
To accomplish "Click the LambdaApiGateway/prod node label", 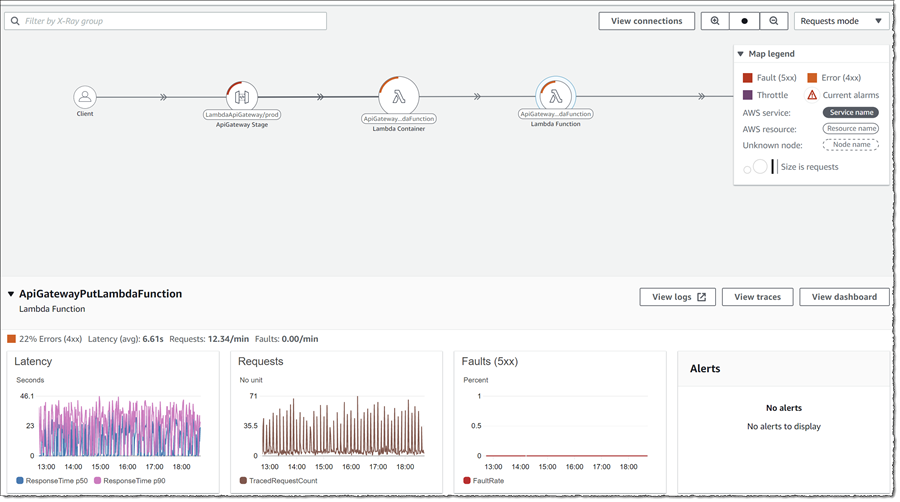I will coord(242,115).
